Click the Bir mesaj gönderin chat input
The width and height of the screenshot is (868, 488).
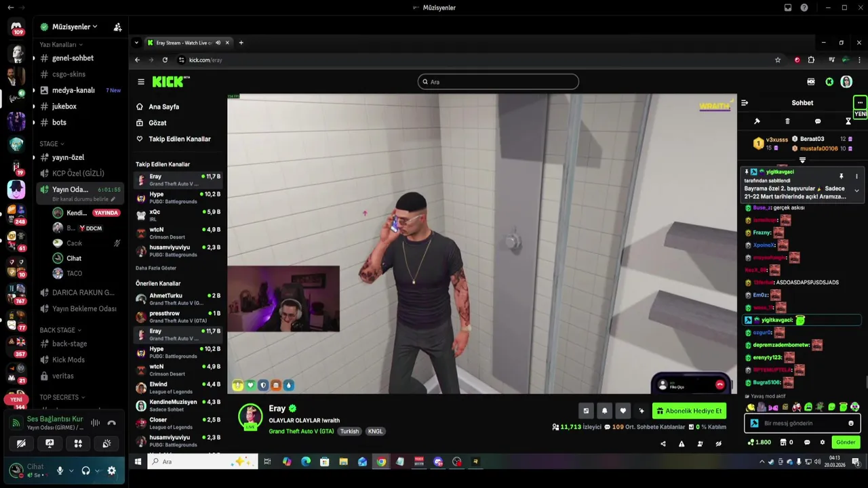click(x=802, y=424)
